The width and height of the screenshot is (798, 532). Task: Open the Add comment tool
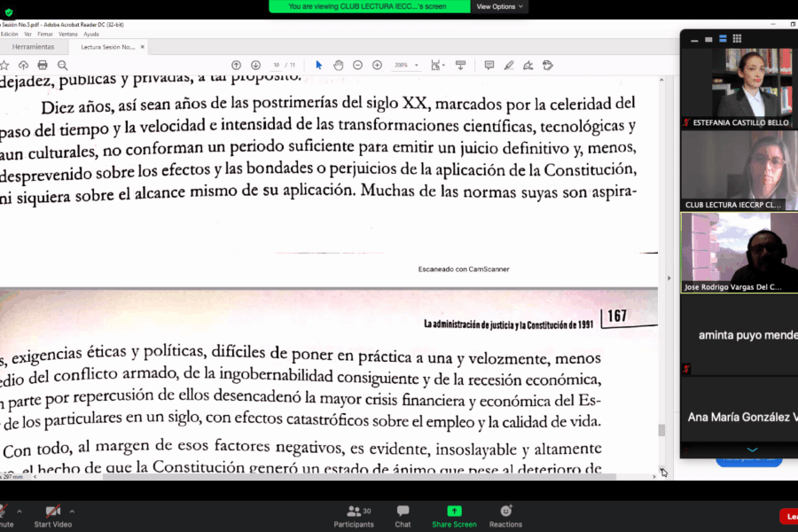(x=489, y=65)
